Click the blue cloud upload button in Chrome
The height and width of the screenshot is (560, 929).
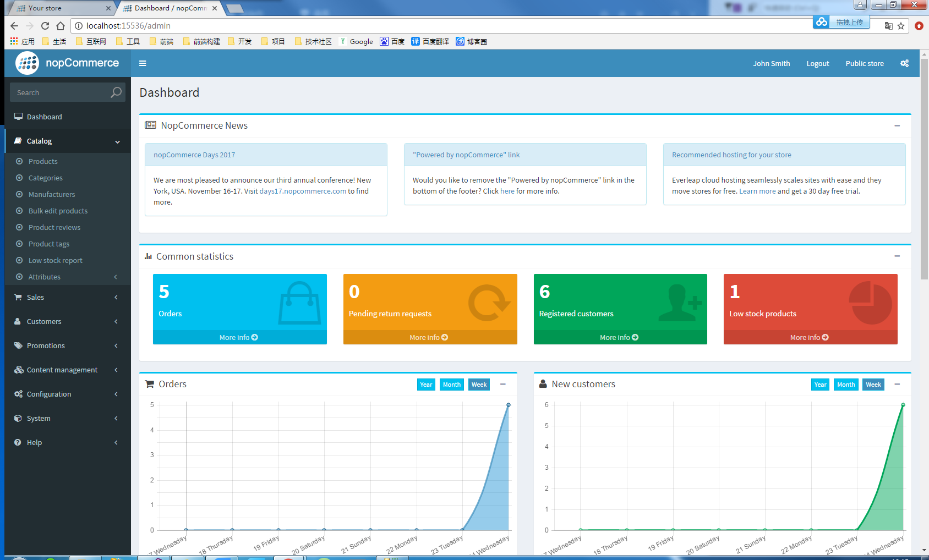point(841,22)
